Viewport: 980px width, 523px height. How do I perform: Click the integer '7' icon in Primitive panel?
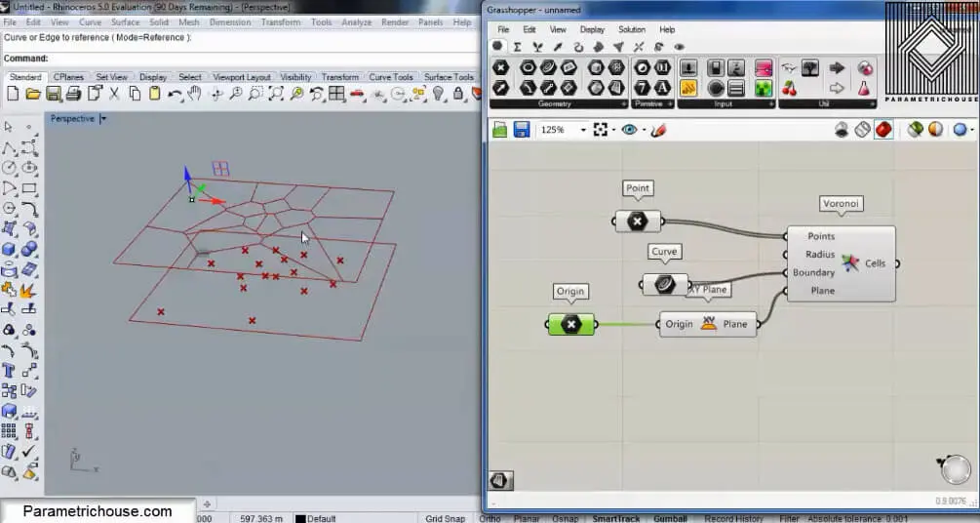[x=643, y=88]
